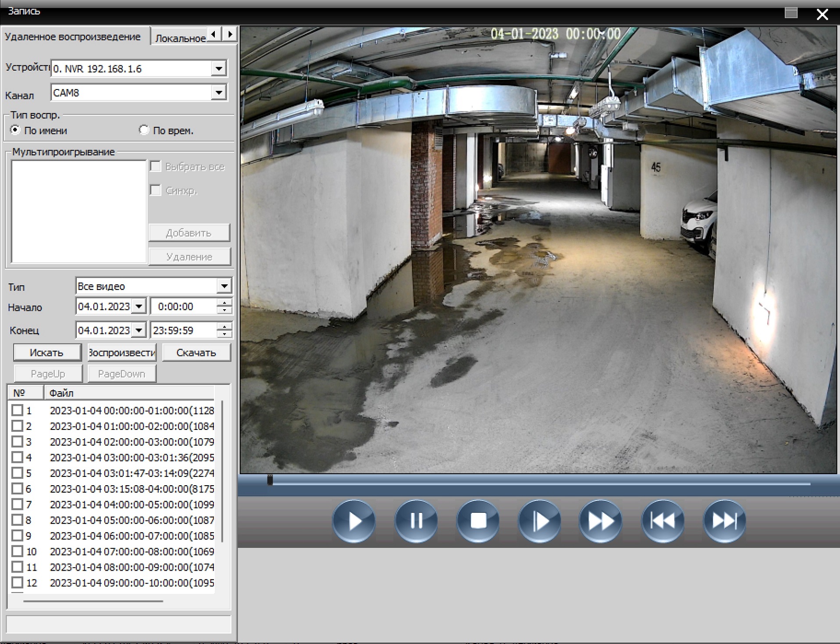Click the fast forward button
The image size is (840, 644).
(x=601, y=521)
